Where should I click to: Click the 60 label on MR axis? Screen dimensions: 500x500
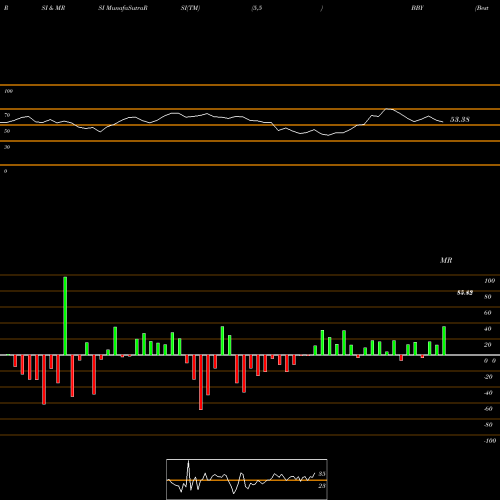coord(488,313)
